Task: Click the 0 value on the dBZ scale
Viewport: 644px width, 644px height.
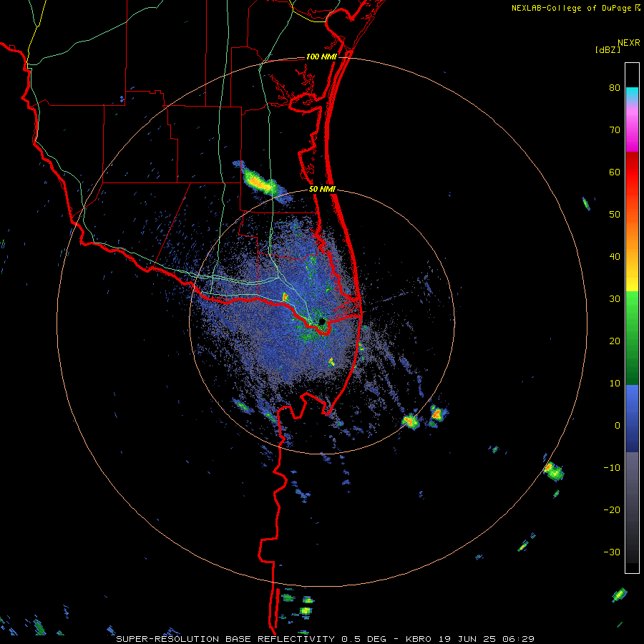Action: tap(618, 426)
